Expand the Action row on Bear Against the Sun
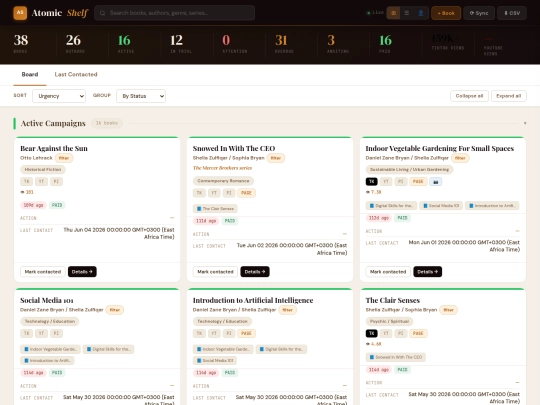The width and height of the screenshot is (540, 405). click(x=97, y=218)
